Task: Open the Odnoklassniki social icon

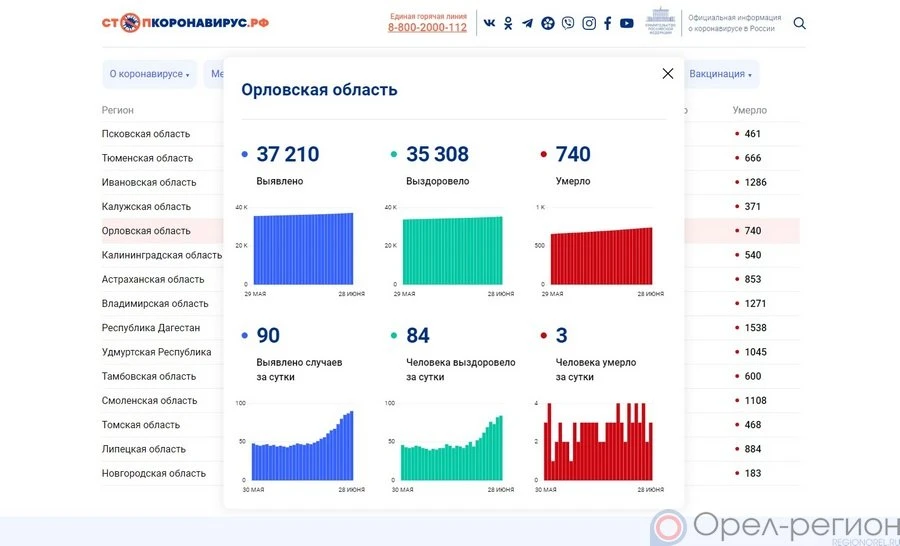Action: [508, 23]
